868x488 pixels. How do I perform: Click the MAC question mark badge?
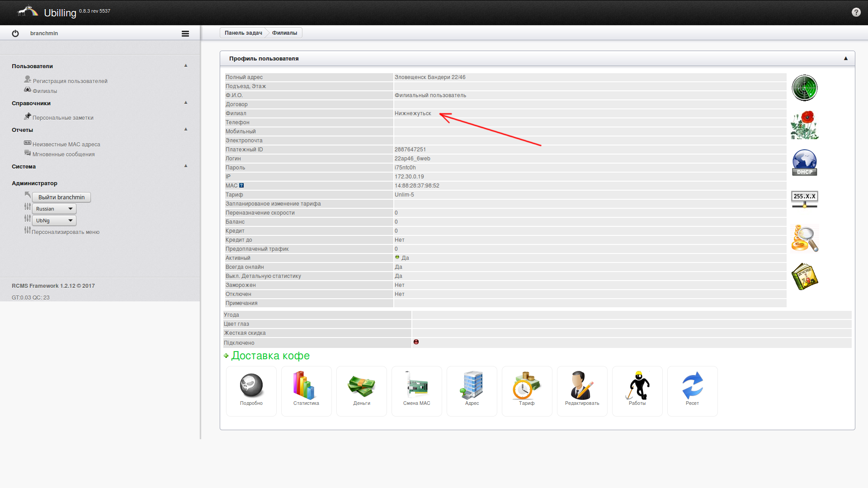[241, 185]
